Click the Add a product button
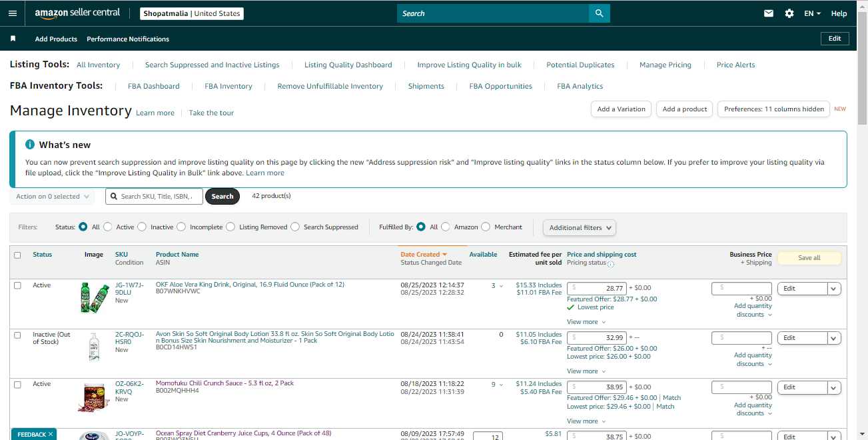This screenshot has height=440, width=868. tap(685, 109)
